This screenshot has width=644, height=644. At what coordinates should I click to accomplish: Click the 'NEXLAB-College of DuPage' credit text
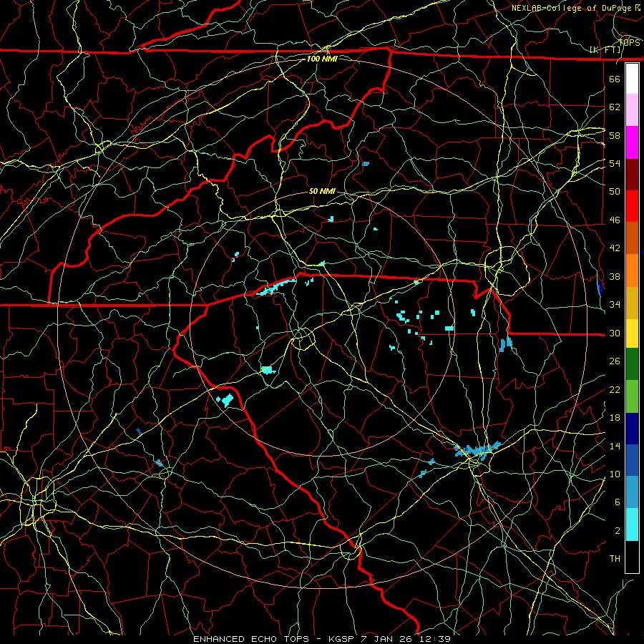click(x=571, y=8)
